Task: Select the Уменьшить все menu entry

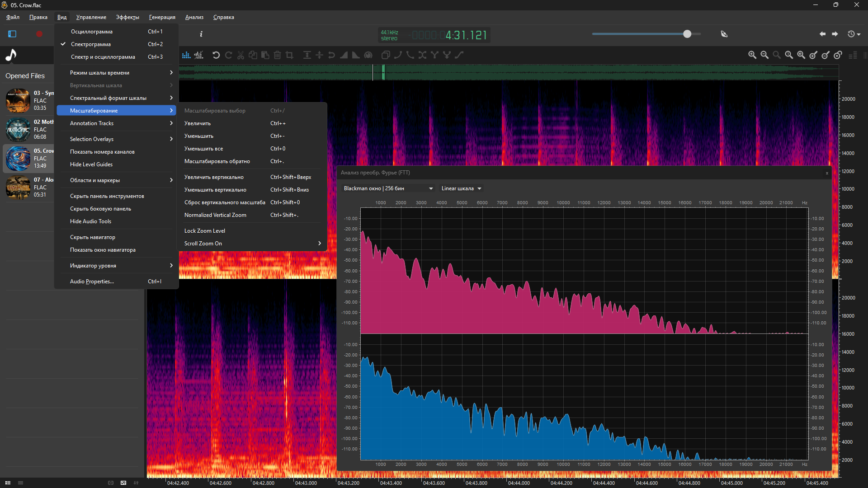Action: 203,149
